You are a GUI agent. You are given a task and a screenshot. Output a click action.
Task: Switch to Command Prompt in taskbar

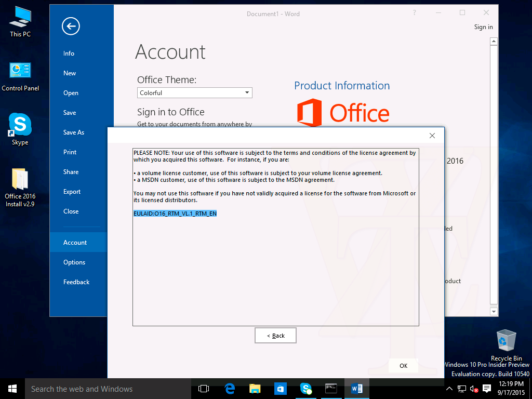[x=331, y=389]
